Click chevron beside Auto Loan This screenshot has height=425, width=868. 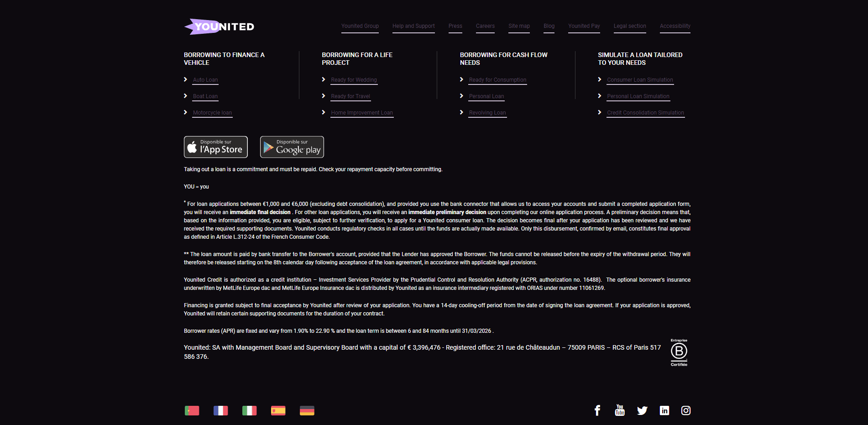(x=186, y=79)
